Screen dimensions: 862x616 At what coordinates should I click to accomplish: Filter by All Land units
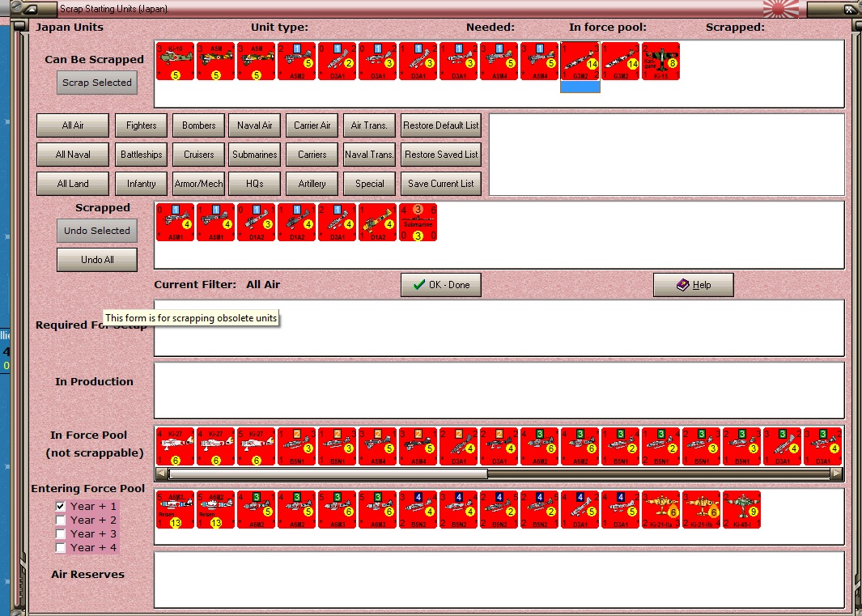[73, 184]
